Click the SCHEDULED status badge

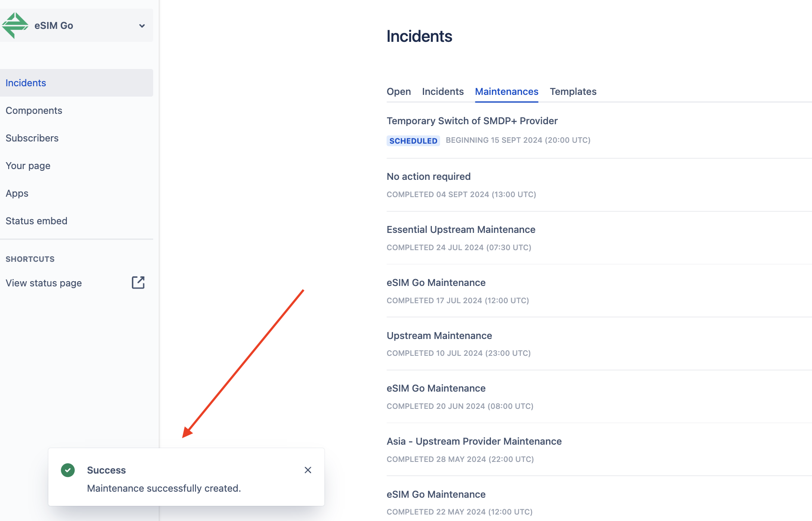(413, 141)
